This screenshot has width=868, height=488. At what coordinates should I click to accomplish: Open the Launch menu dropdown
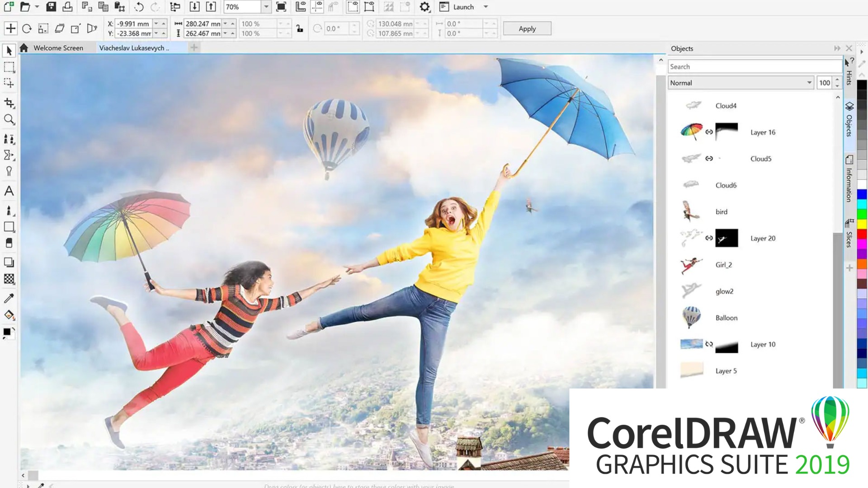pos(485,7)
